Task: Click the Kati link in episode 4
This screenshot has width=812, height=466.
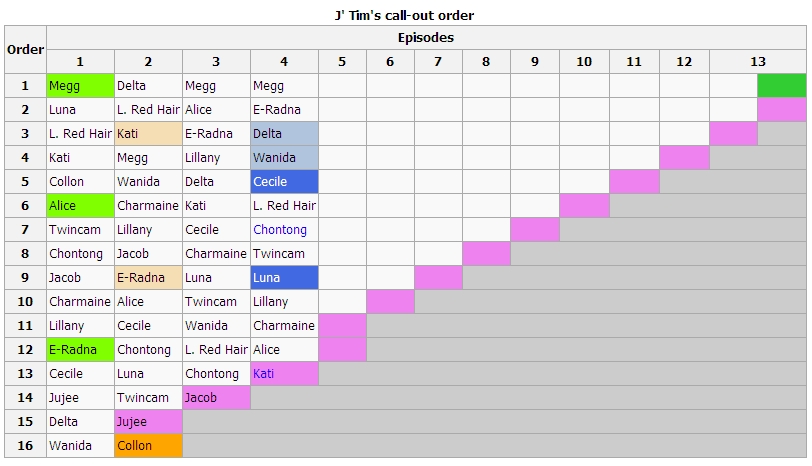Action: 264,373
